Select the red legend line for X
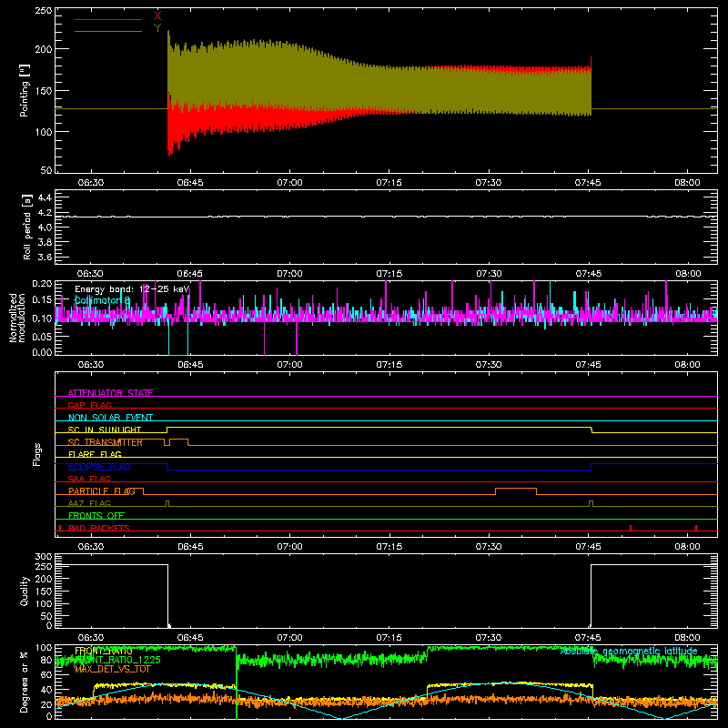Image resolution: width=728 pixels, height=728 pixels. pos(108,19)
